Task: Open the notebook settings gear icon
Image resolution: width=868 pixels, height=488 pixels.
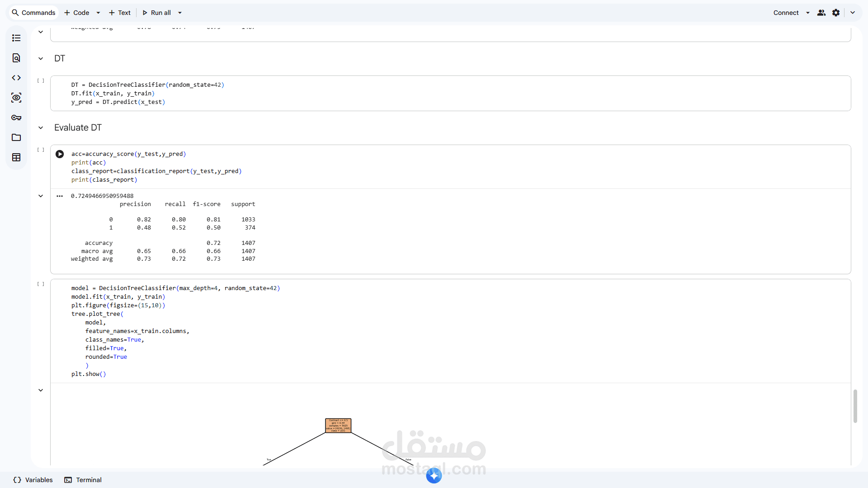Action: click(836, 13)
